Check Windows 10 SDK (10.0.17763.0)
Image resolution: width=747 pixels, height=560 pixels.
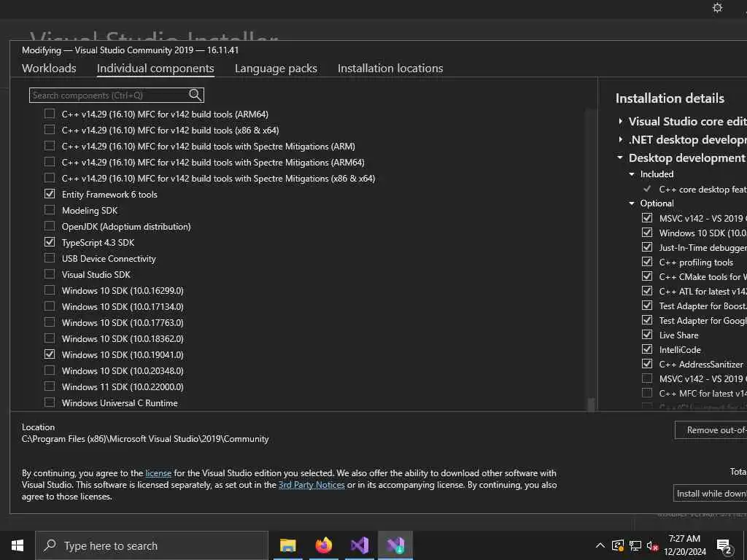click(50, 322)
